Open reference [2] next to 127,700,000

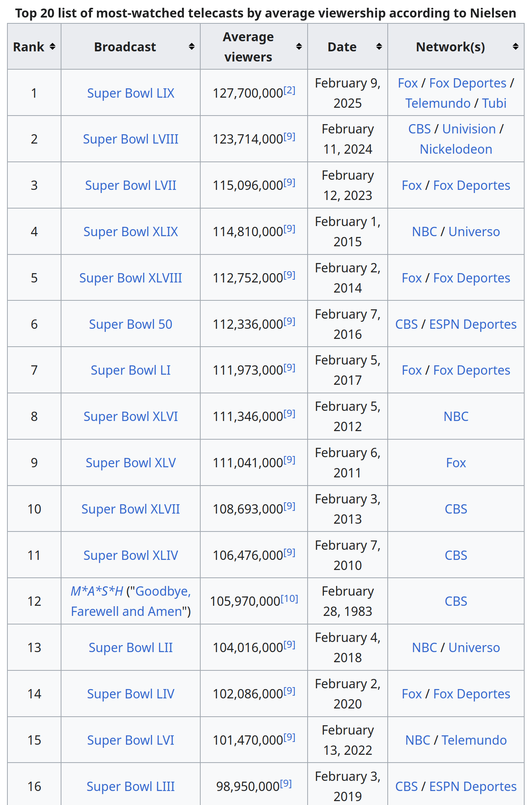click(x=289, y=91)
